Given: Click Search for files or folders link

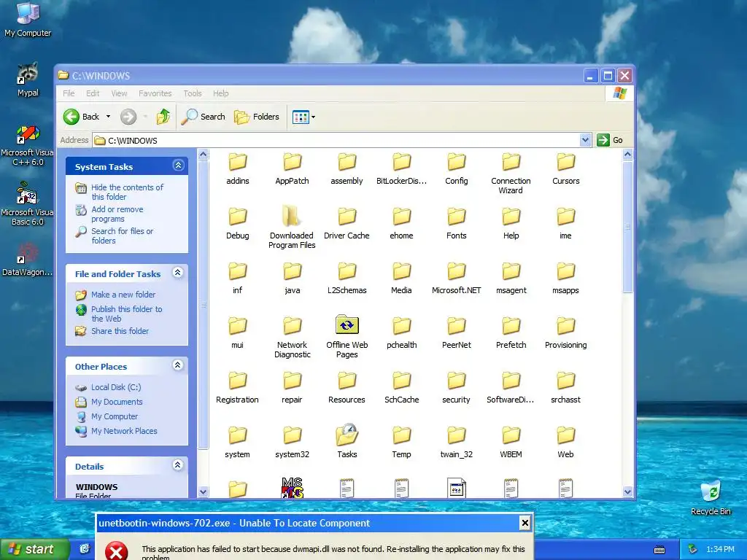Looking at the screenshot, I should coord(123,236).
